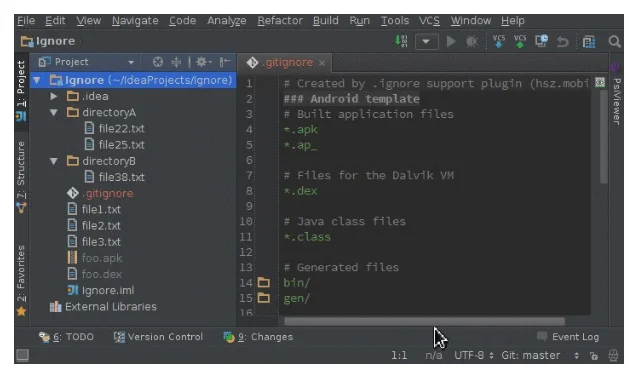Open the run configuration dropdown
The image size is (629, 370).
[x=426, y=41]
